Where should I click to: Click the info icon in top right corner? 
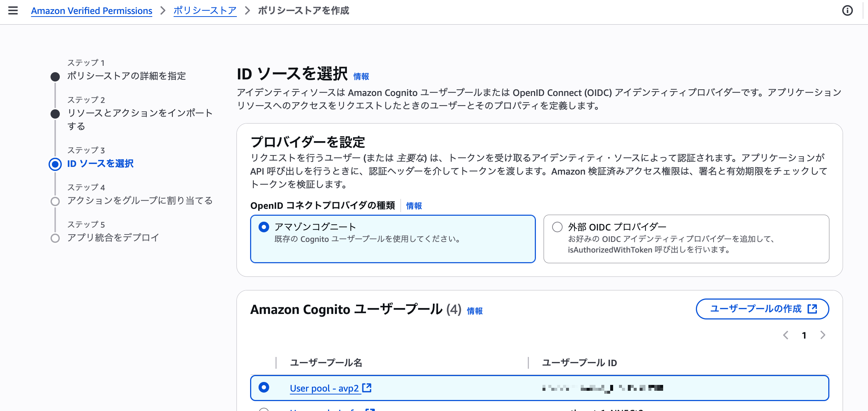pyautogui.click(x=848, y=11)
